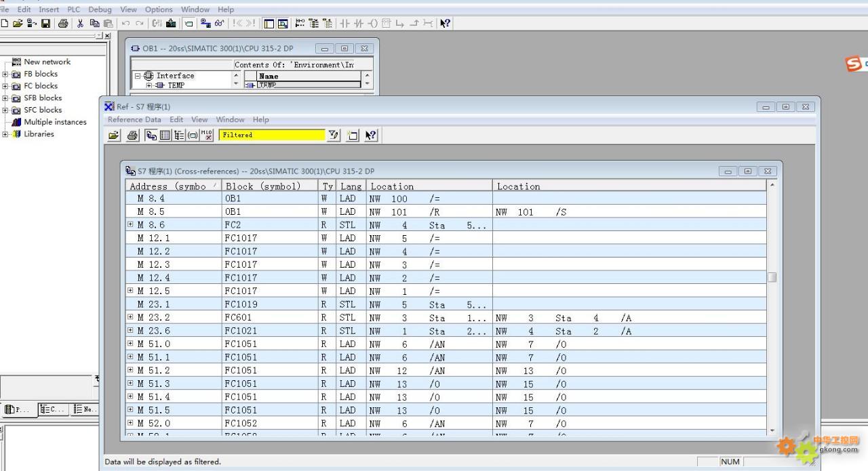
Task: Toggle the Overviews panel icon in main toolbar
Action: (x=269, y=23)
